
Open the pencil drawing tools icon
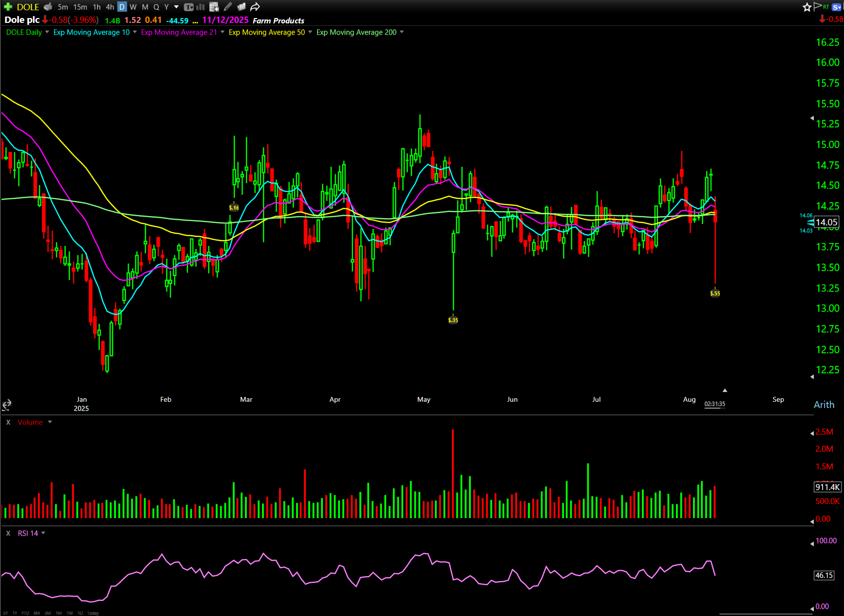click(x=227, y=7)
